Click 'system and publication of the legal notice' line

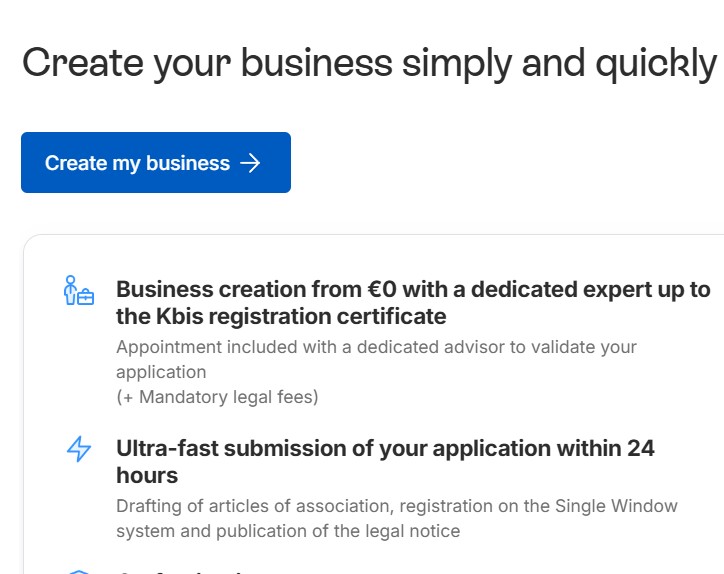click(288, 530)
